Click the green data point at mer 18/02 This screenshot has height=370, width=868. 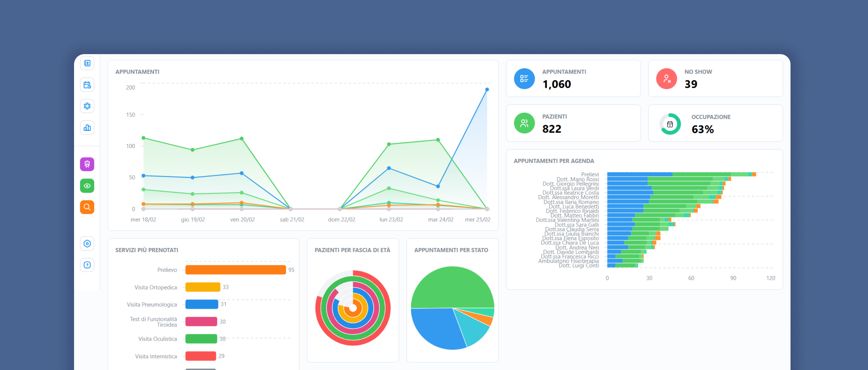(144, 138)
